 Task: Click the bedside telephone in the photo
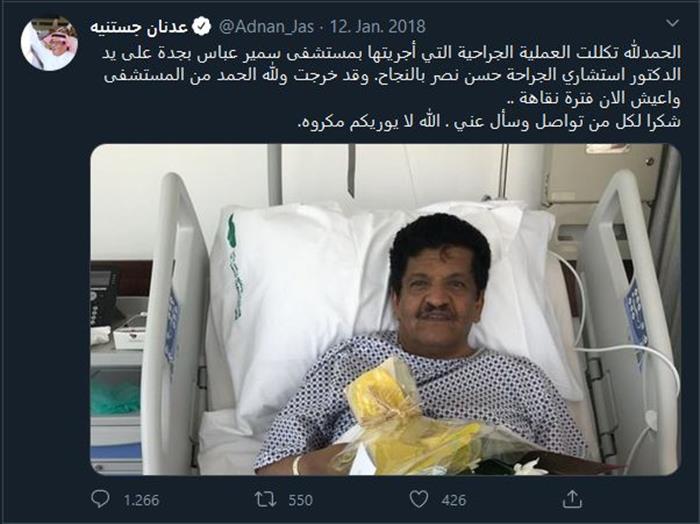click(107, 295)
